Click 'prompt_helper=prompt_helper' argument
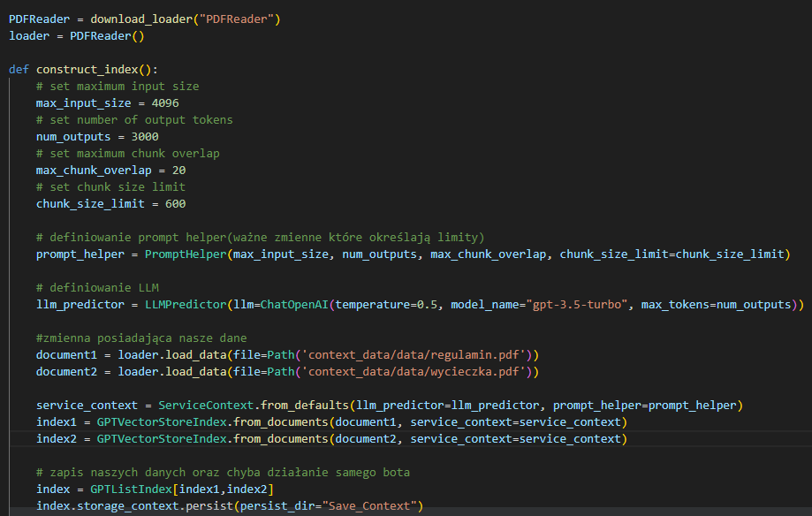 (645, 406)
